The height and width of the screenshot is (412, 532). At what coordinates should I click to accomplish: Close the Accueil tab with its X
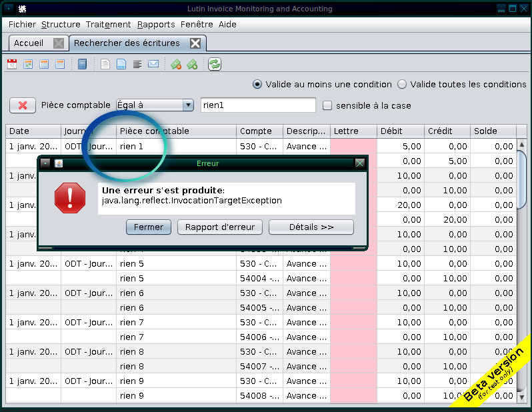pos(59,43)
